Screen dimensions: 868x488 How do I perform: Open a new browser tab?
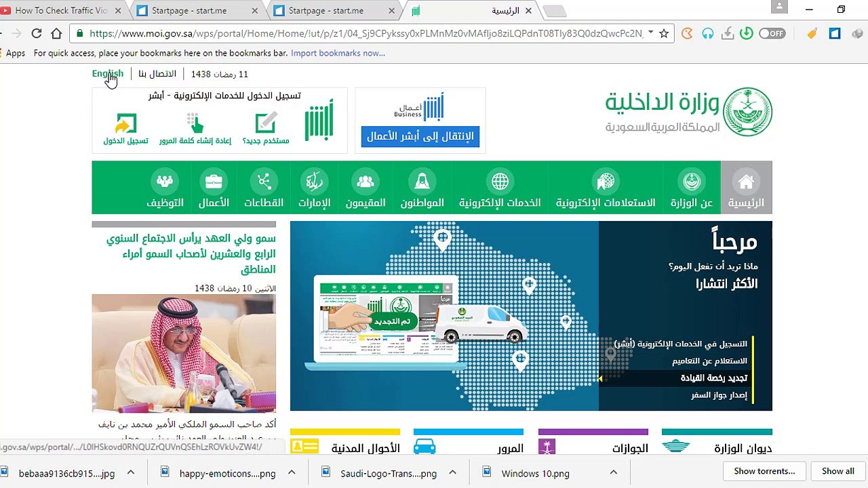click(x=554, y=11)
